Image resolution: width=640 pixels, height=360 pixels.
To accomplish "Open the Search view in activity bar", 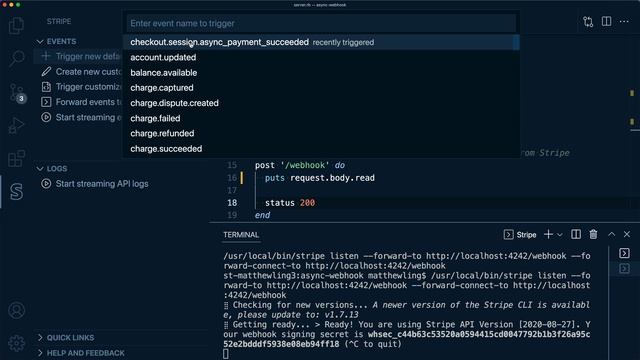I will pos(16,58).
